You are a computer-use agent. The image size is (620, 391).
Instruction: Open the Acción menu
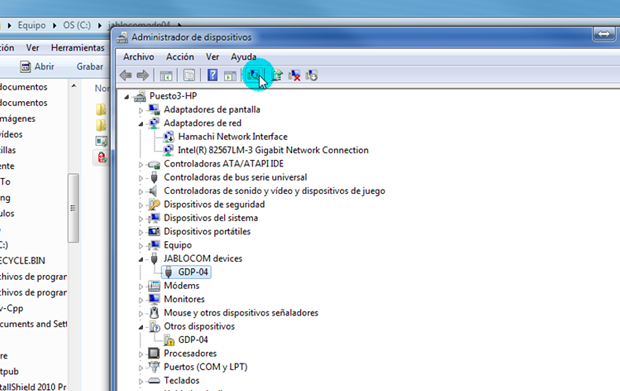click(x=180, y=57)
